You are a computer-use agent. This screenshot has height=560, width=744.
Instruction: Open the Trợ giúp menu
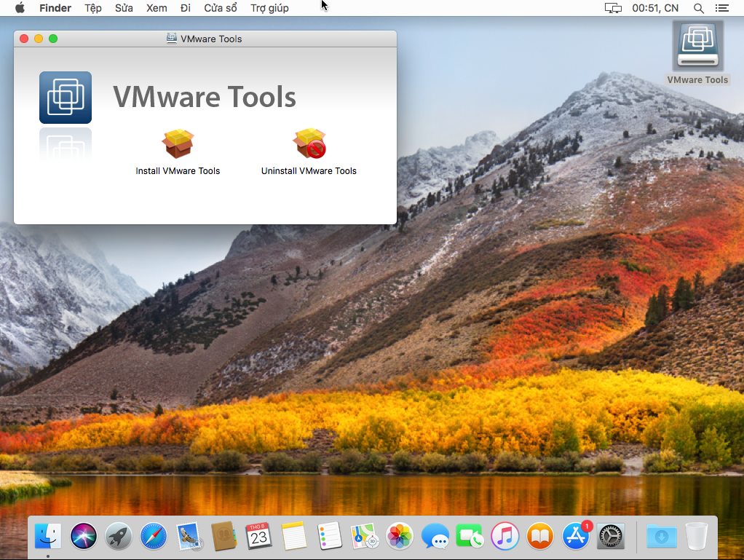[269, 8]
